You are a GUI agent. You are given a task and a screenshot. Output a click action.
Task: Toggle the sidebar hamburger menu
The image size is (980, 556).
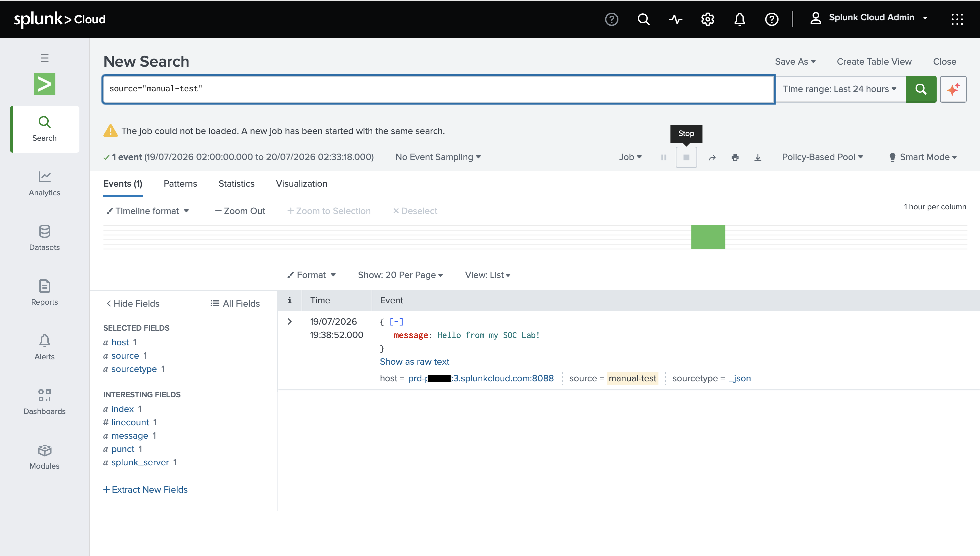45,58
